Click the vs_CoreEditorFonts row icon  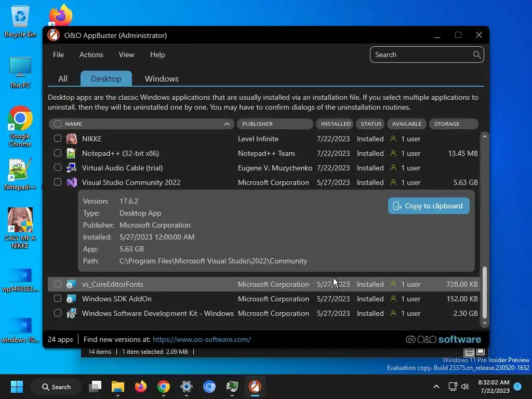[x=71, y=284]
